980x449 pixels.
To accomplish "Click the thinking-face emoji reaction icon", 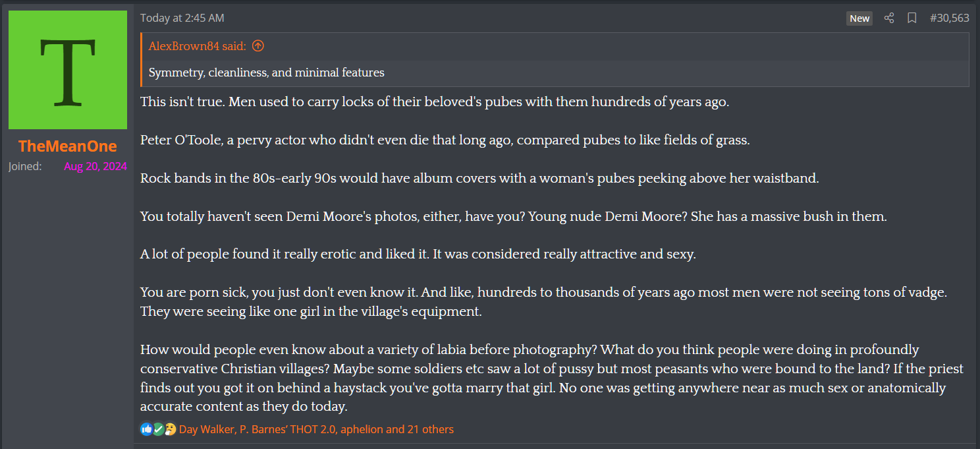I will click(171, 429).
